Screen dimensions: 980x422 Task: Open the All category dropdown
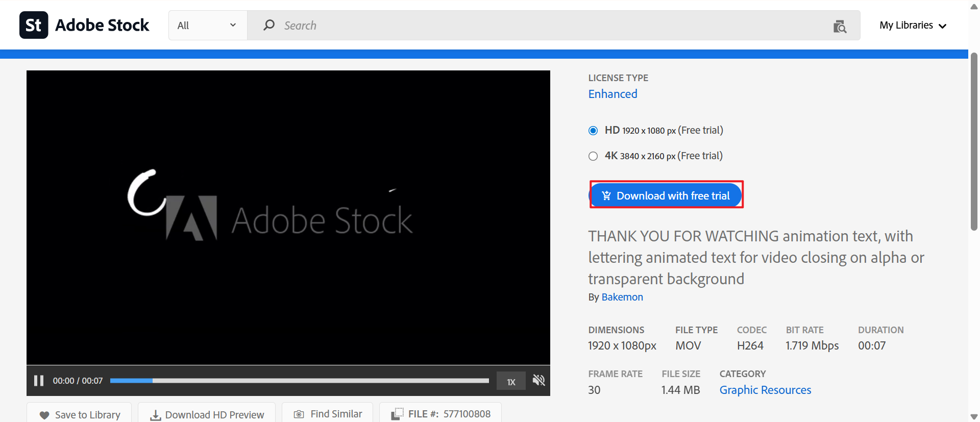point(207,26)
